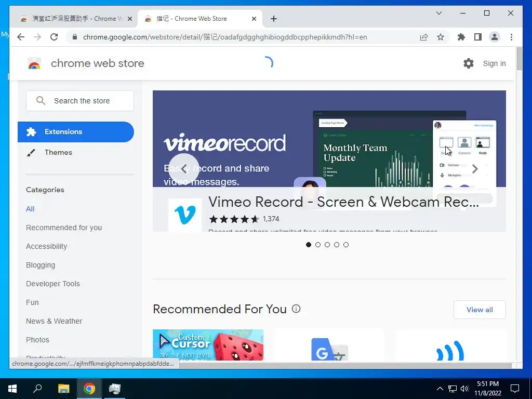Toggle the browser side panel
Image resolution: width=532 pixels, height=399 pixels.
(478, 37)
